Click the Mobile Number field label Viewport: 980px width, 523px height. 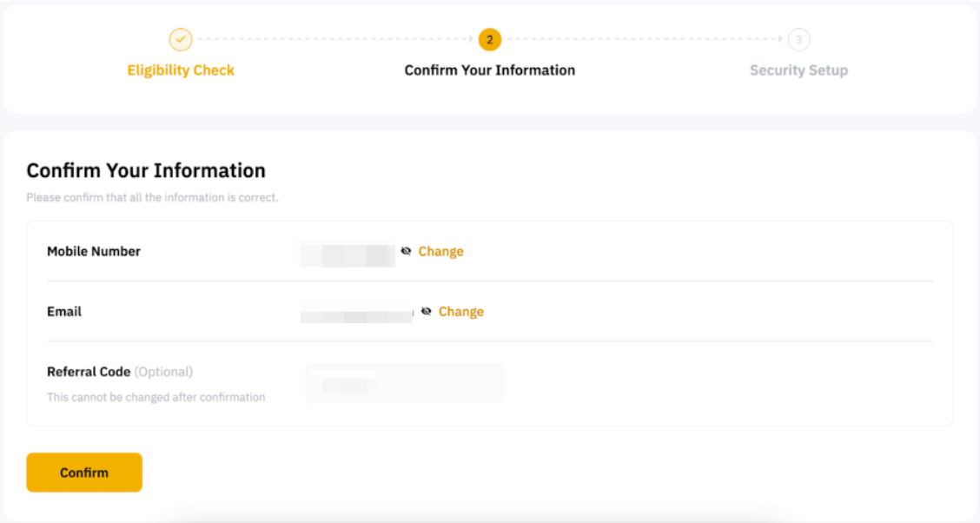pos(94,251)
